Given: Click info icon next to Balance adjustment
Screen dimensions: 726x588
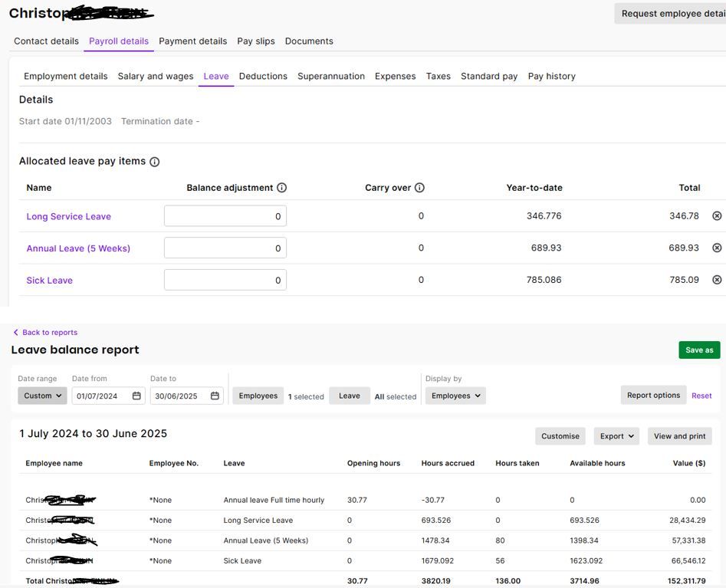Looking at the screenshot, I should click(281, 188).
